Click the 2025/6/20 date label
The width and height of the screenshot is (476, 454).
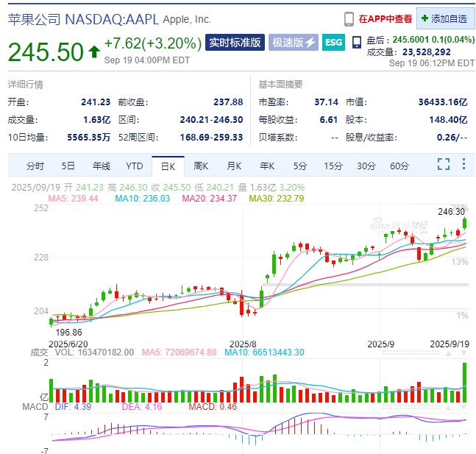click(68, 344)
